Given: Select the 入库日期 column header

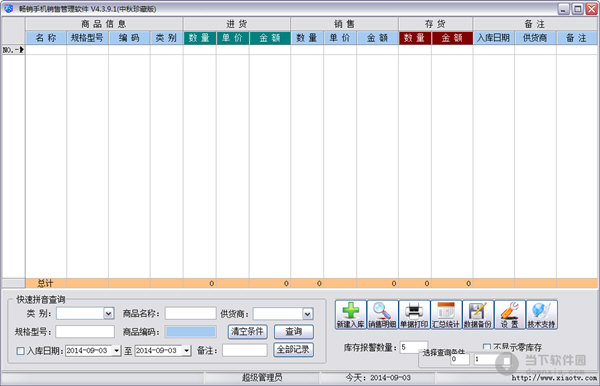Looking at the screenshot, I should 493,38.
